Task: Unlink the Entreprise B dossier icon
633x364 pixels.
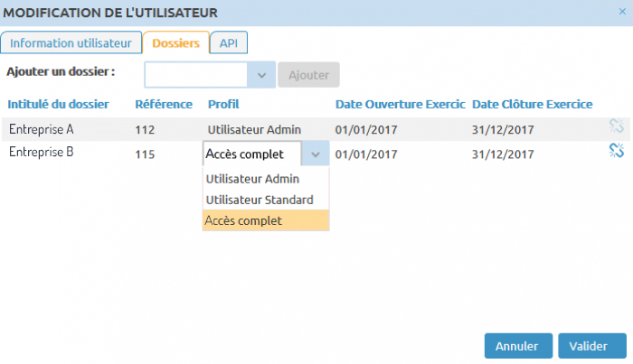Action: 617,150
